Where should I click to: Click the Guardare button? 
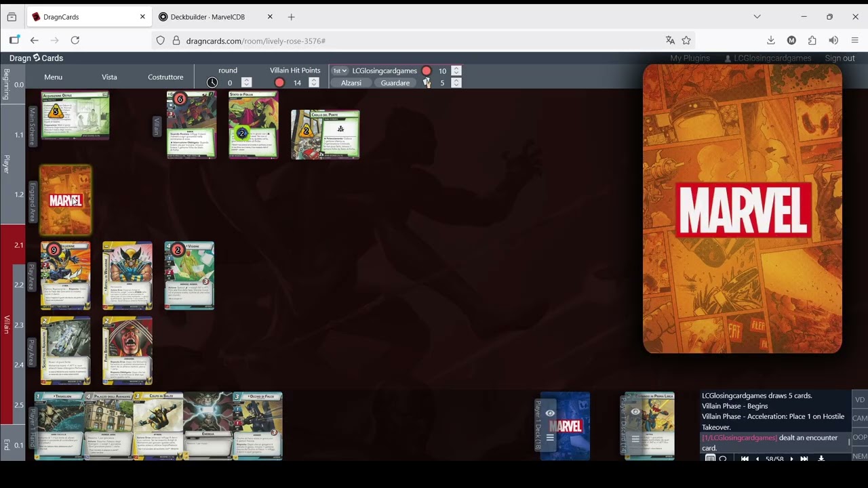point(395,83)
